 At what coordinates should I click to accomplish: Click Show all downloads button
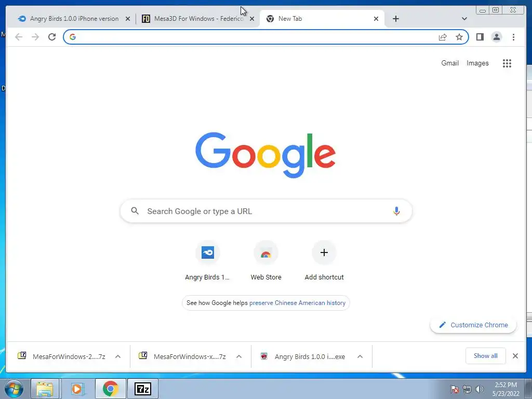[486, 355]
